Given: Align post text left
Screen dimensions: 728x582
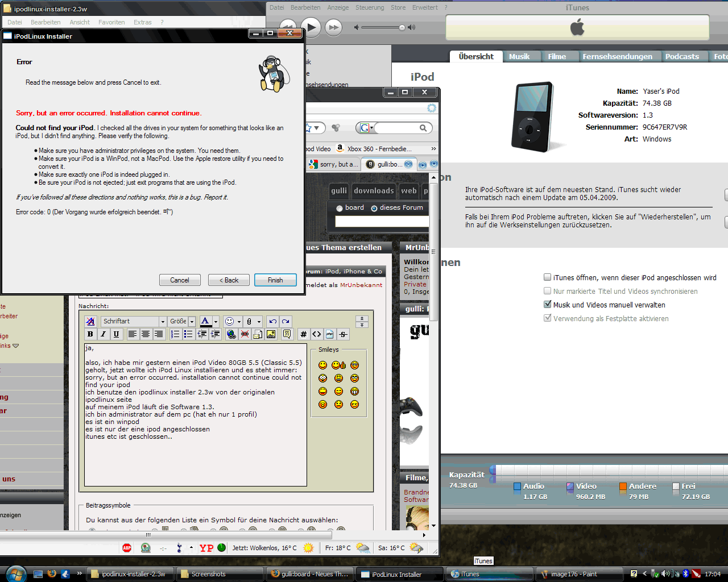Looking at the screenshot, I should pyautogui.click(x=133, y=334).
